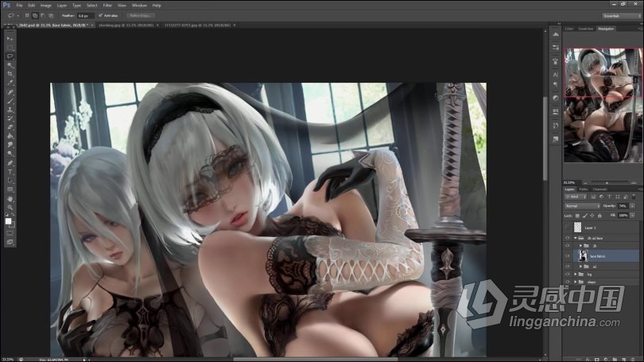Open the Essentials workspace dropdown
This screenshot has height=362, width=644.
click(621, 16)
